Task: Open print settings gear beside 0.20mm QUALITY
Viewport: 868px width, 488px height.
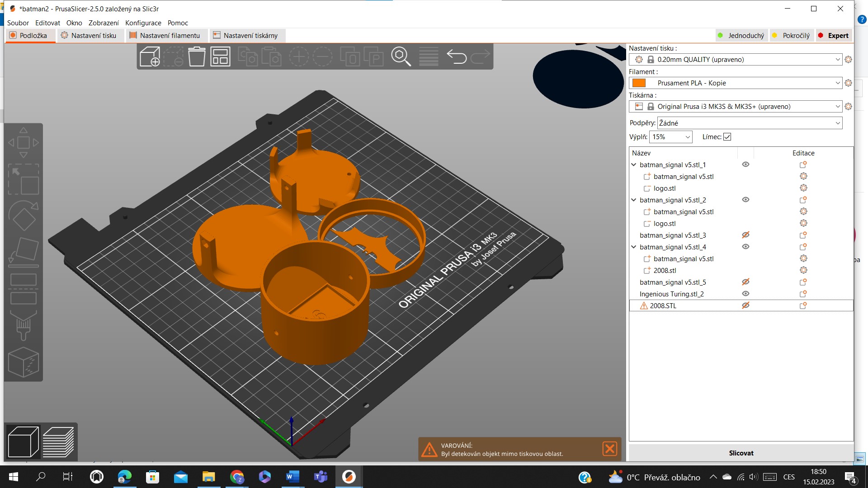Action: (x=848, y=60)
